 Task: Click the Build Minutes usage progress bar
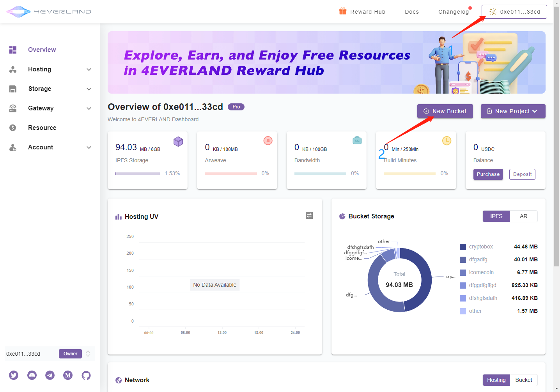coord(409,174)
